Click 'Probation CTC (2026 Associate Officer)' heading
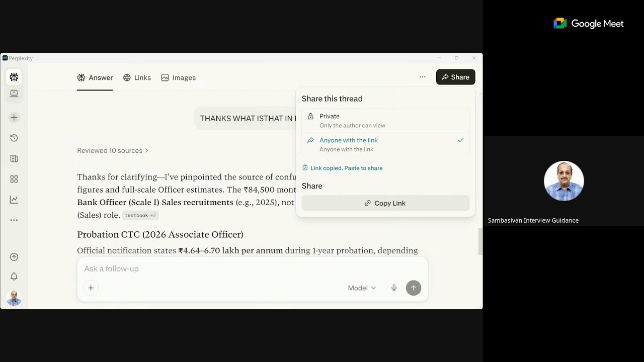Image resolution: width=644 pixels, height=362 pixels. (160, 234)
